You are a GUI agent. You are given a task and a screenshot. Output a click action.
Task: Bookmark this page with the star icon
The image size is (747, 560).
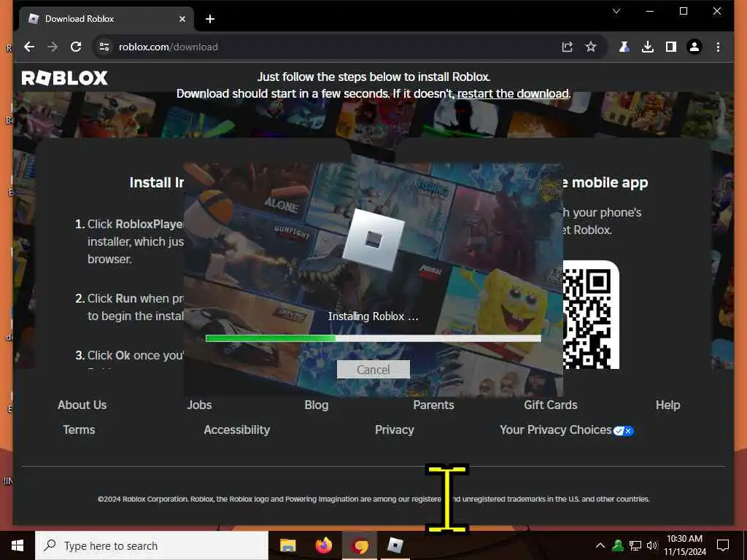pyautogui.click(x=591, y=47)
